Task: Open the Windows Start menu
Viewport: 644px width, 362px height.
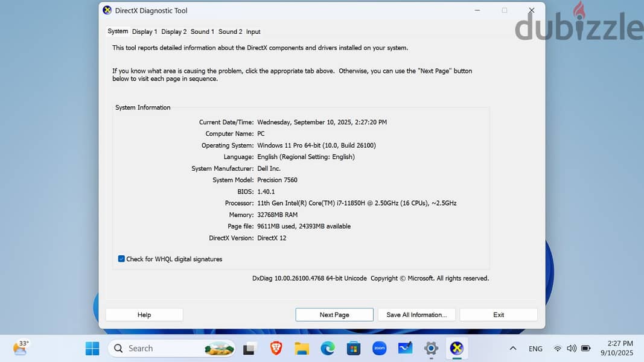Action: click(92, 349)
